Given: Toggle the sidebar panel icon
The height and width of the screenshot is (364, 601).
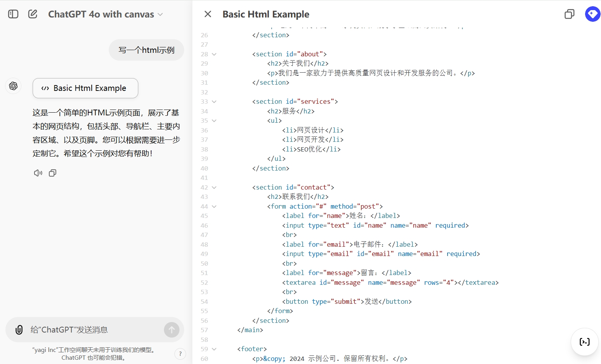Looking at the screenshot, I should click(x=13, y=14).
